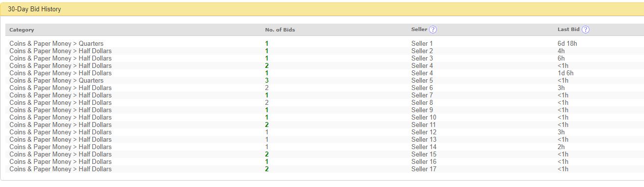Select the Seller 6 cell
Viewport: 644px width, 187px height.
pyautogui.click(x=422, y=88)
